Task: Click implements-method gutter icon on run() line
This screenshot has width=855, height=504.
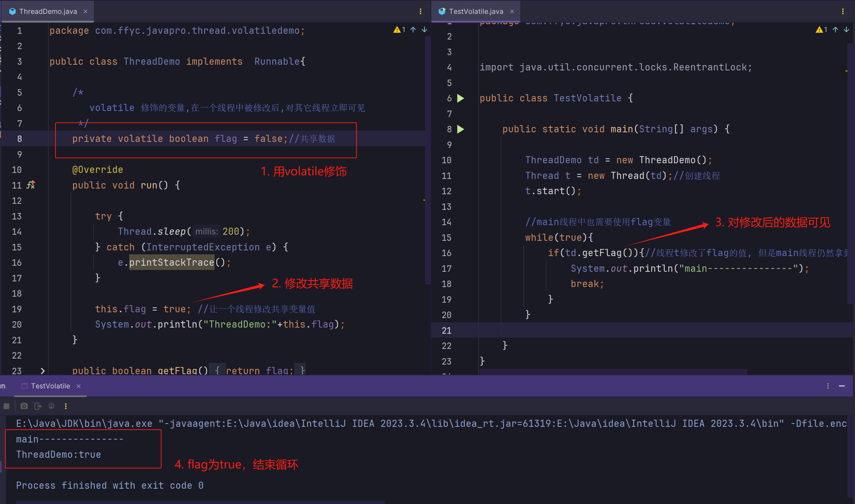Action: (x=31, y=185)
